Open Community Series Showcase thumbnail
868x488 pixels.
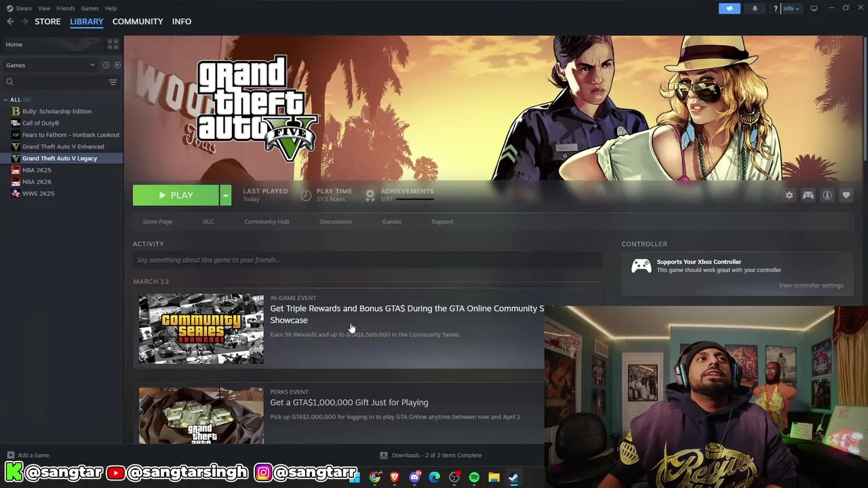click(x=201, y=329)
